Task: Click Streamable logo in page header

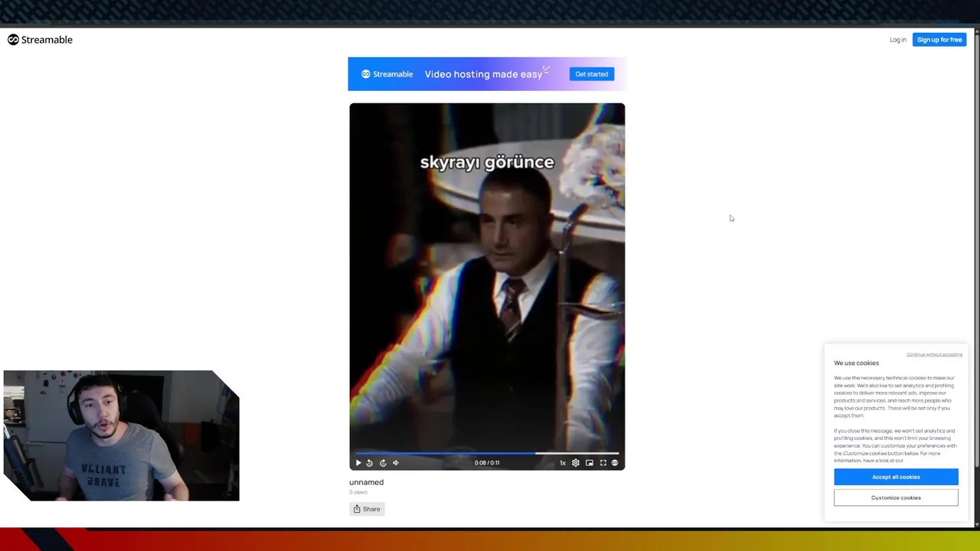Action: point(40,40)
